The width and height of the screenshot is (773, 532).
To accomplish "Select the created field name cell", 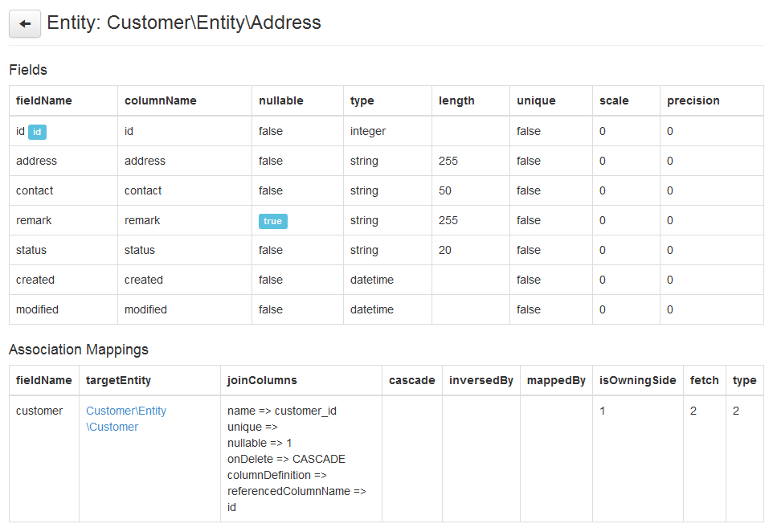I will tap(35, 280).
